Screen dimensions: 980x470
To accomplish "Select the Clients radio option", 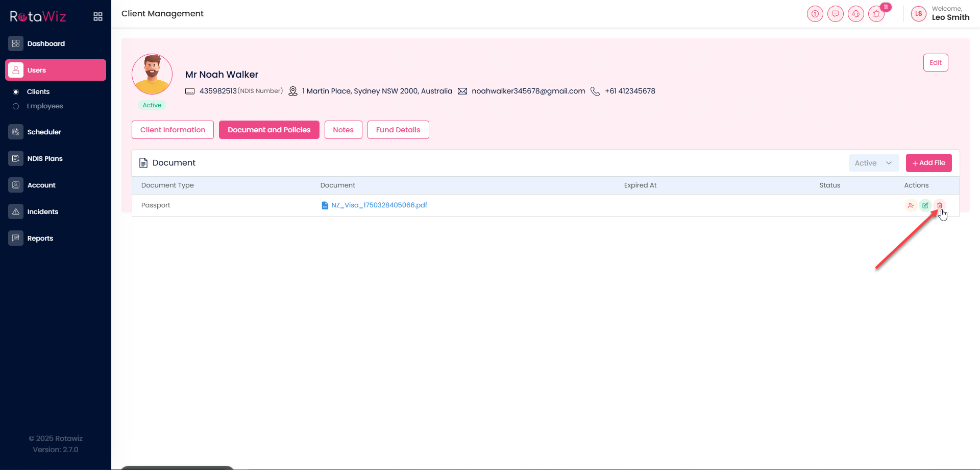I will 16,92.
